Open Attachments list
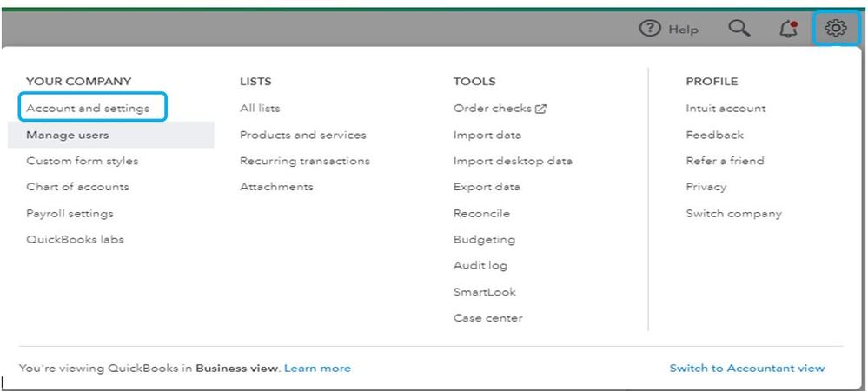Viewport: 868px width, 392px height. [x=276, y=187]
